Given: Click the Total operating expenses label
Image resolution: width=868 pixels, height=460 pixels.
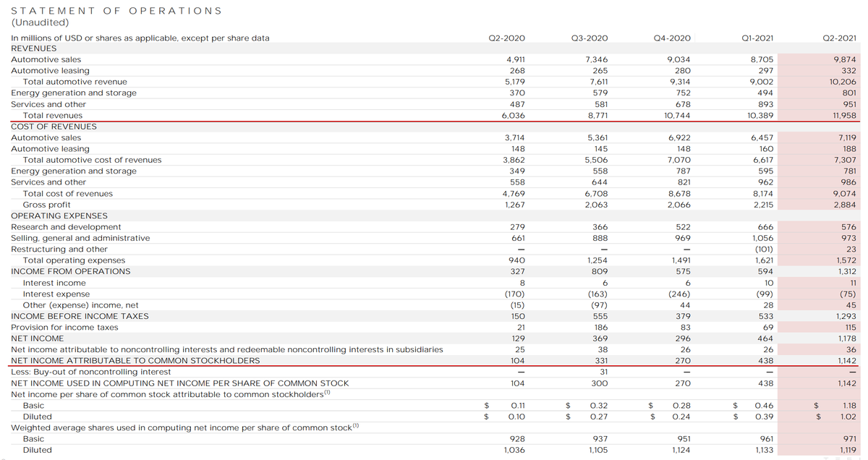Looking at the screenshot, I should pos(74,260).
